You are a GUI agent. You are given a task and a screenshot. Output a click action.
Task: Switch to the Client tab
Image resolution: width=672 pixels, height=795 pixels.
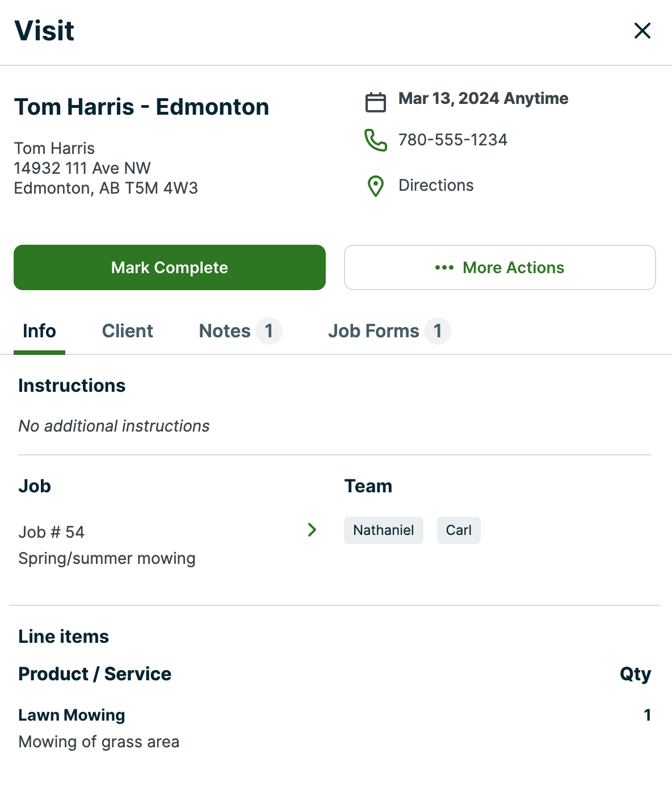pos(127,331)
